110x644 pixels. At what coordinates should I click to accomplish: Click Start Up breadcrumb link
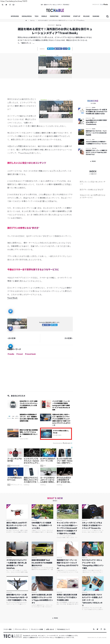(x=32, y=21)
